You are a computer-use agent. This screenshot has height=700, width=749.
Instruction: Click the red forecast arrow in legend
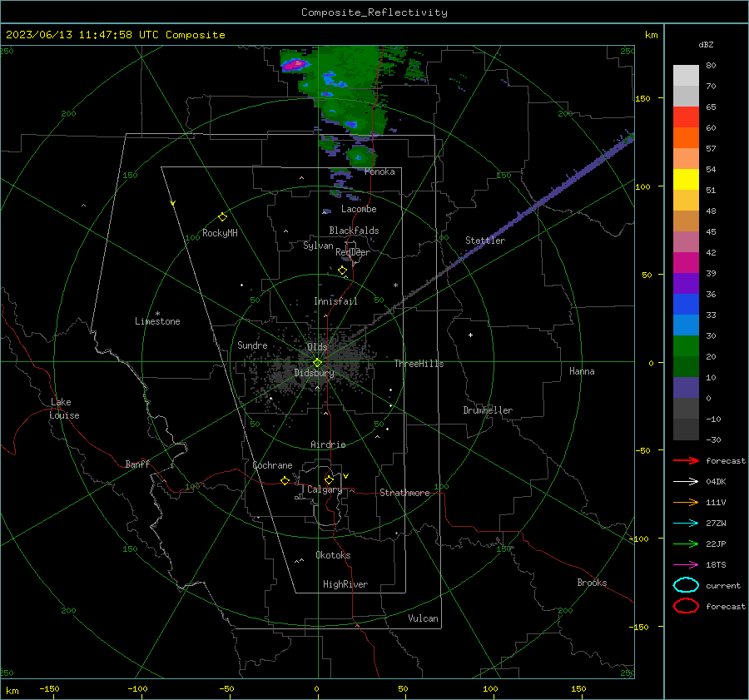pyautogui.click(x=686, y=460)
